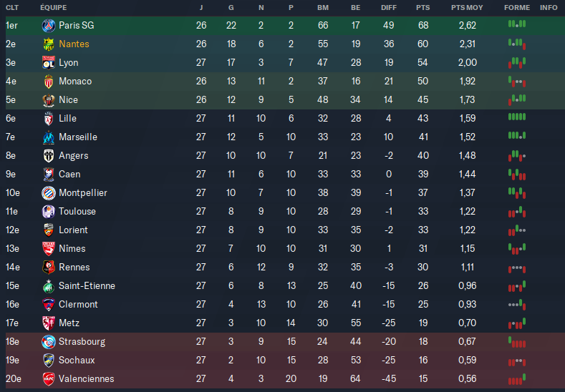Click the Marseille club logo
Screen dimensions: 565x392
pyautogui.click(x=48, y=137)
